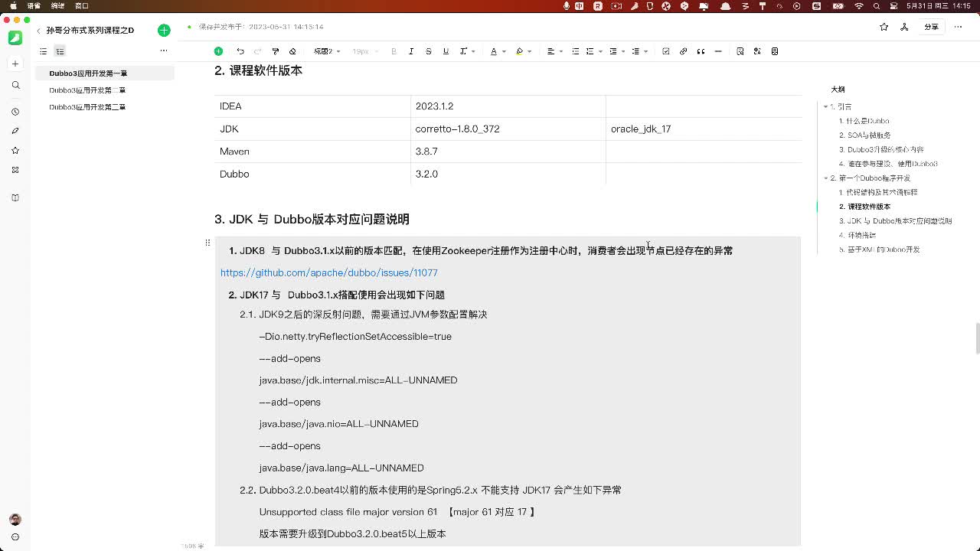This screenshot has height=551, width=980.
Task: Open the highlight color dropdown arrow
Action: click(x=529, y=51)
